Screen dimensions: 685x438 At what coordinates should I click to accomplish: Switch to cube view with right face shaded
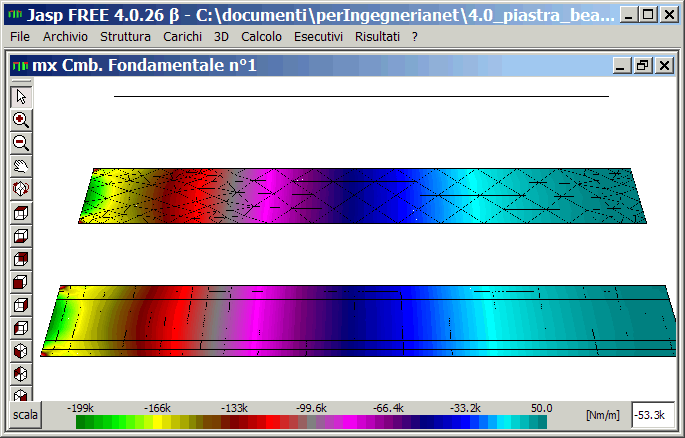tap(21, 305)
